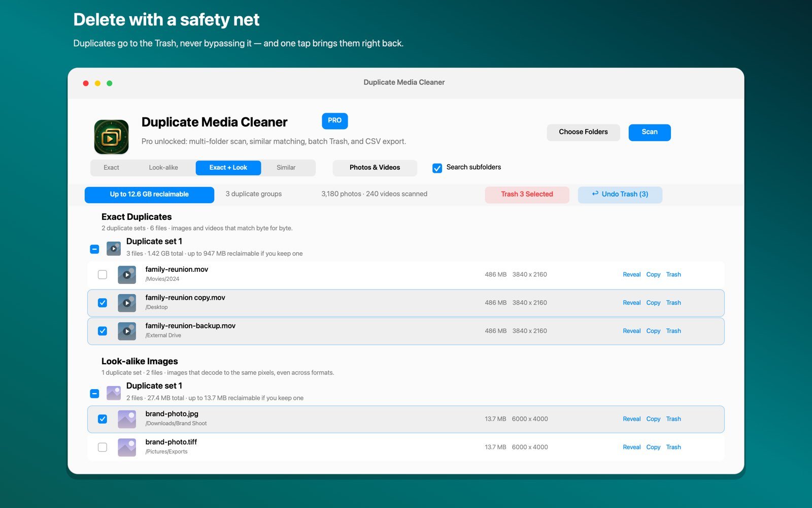Click the Look-alike Images section heading
The width and height of the screenshot is (812, 508).
[x=140, y=361]
